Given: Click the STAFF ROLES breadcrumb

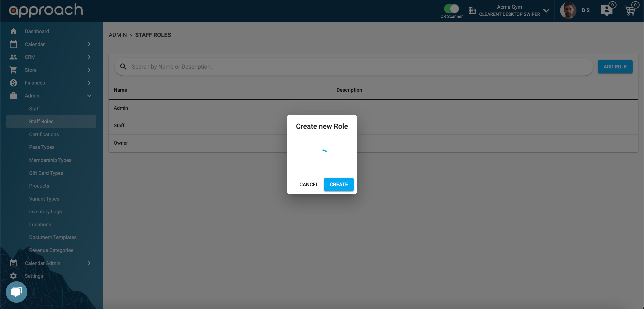Looking at the screenshot, I should [153, 35].
